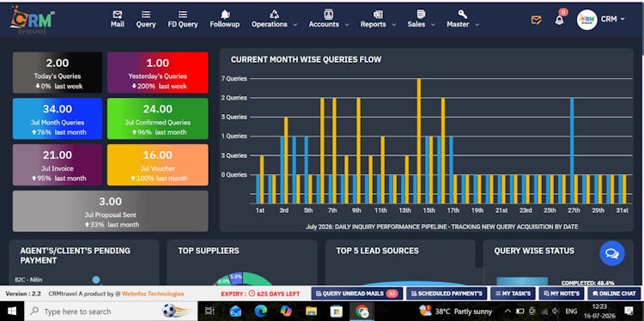Open the Followup bell icon
644x321 pixels.
pyautogui.click(x=225, y=15)
